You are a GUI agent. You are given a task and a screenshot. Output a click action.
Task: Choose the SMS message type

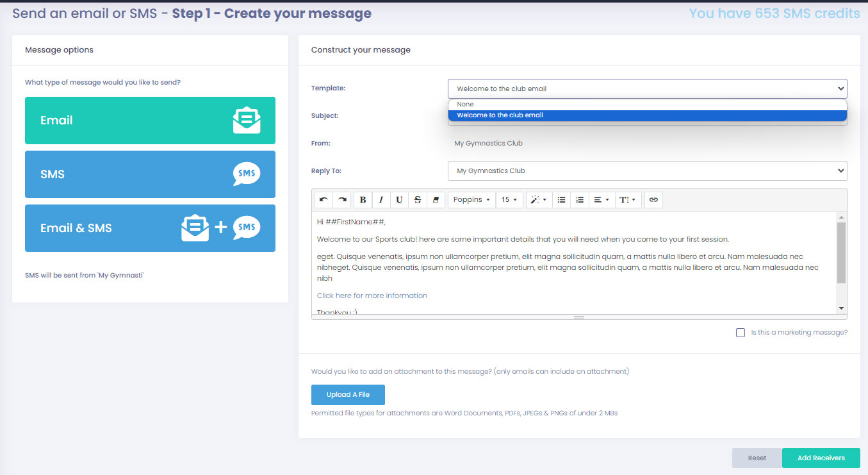point(150,174)
